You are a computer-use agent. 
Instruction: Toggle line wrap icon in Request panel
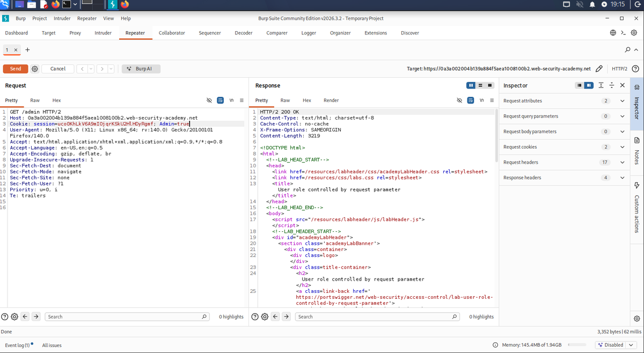click(220, 100)
